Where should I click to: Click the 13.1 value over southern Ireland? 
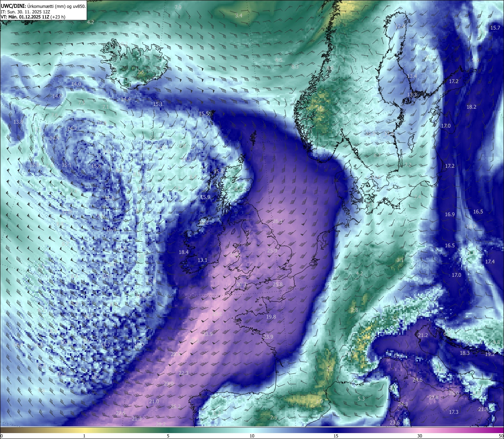coord(202,260)
